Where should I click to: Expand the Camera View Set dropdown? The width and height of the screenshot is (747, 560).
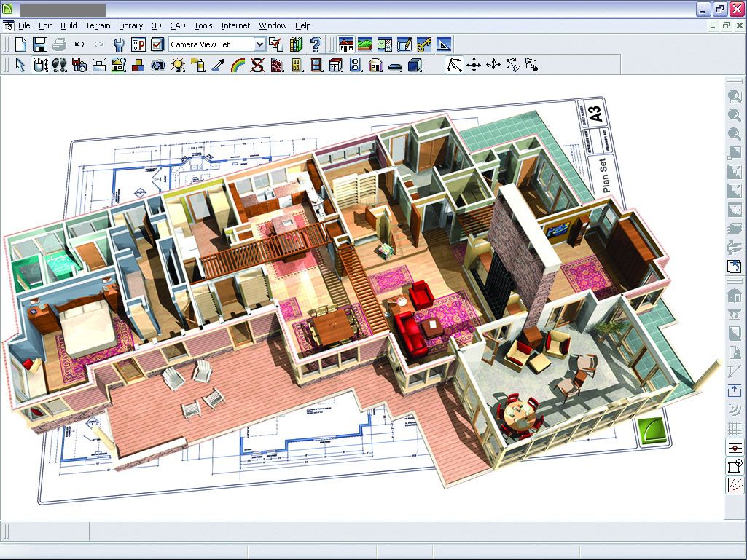259,44
